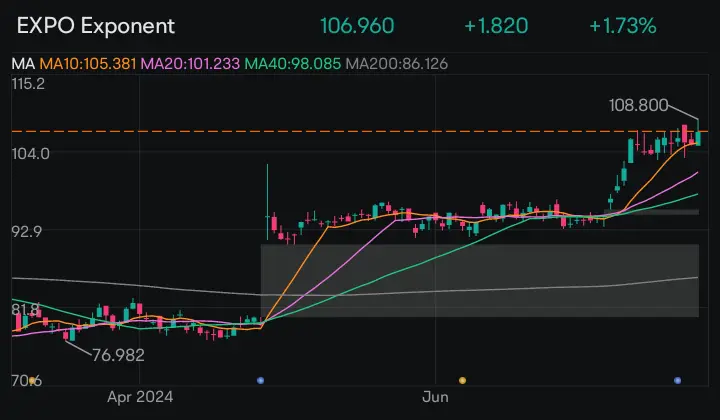The image size is (720, 420).
Task: Click the EXPO Exponent ticker title
Action: click(x=96, y=26)
